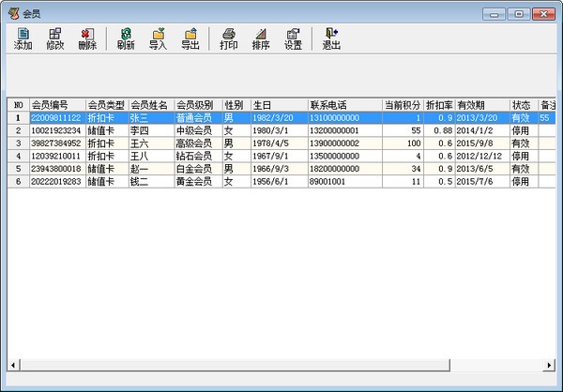
Task: Select member row with number 12039210011
Action: click(x=56, y=156)
